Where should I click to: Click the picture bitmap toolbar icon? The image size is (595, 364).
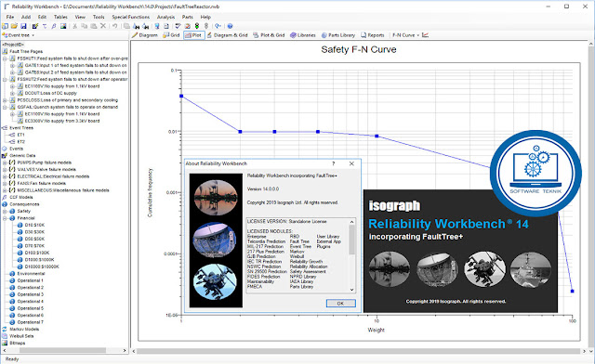[x=63, y=26]
